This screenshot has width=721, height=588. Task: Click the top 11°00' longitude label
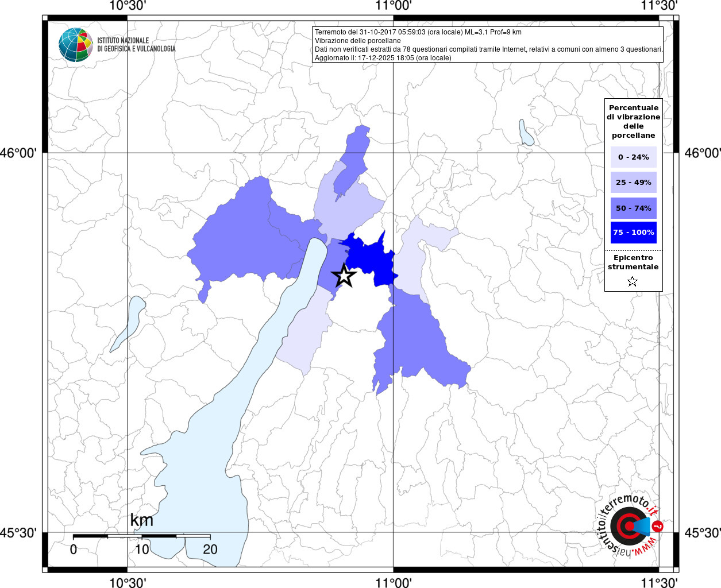[394, 6]
